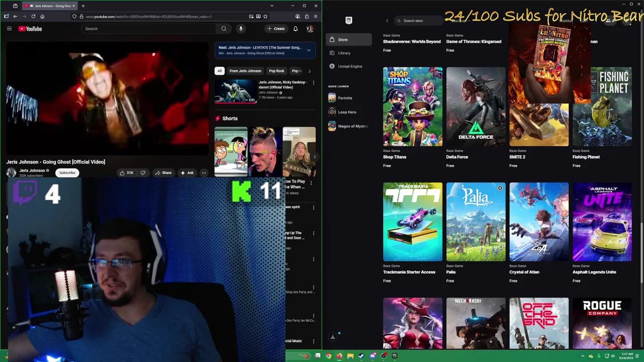Open the cartoon Short thumbnail
This screenshot has height=362, width=644.
point(231,152)
